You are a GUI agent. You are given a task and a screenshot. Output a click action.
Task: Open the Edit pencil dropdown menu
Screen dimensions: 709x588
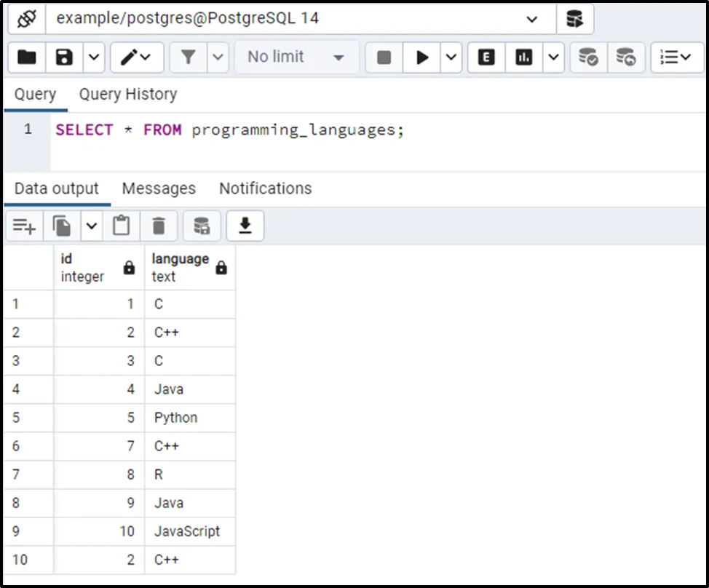point(137,57)
